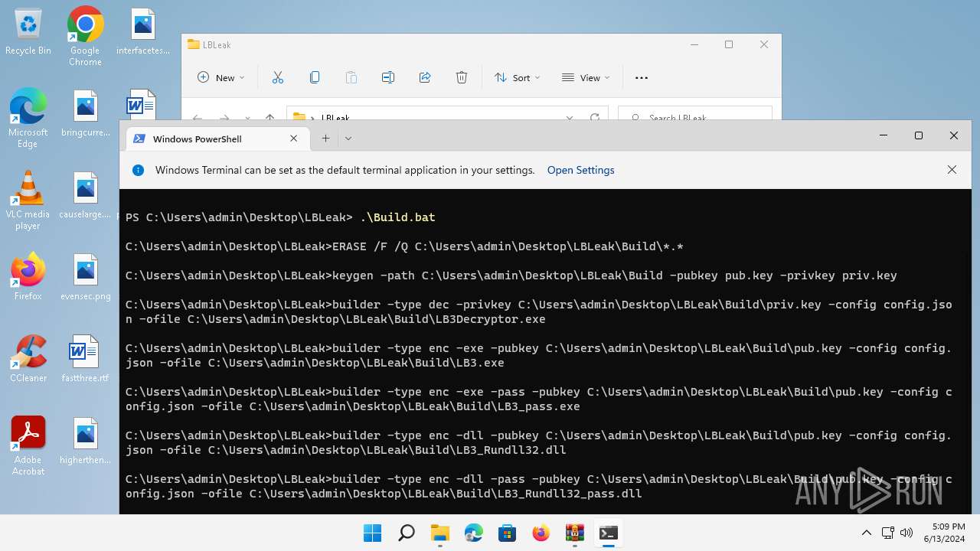Switch to Terminal in taskbar

[x=608, y=533]
